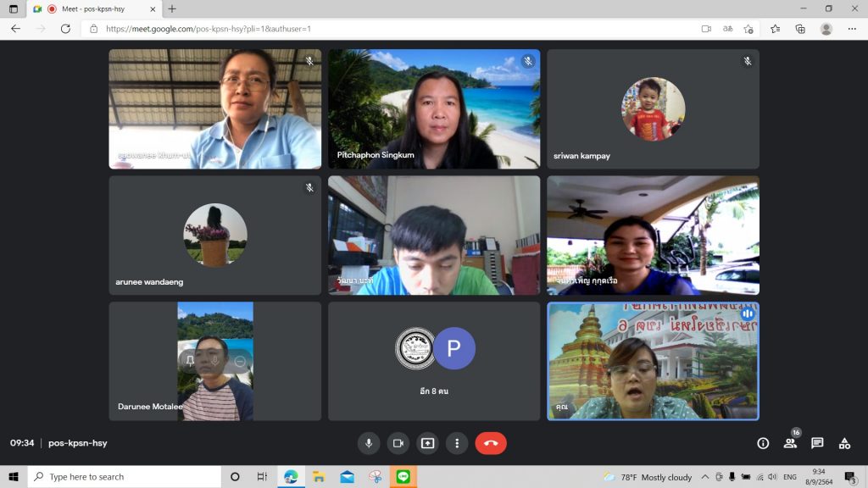This screenshot has width=868, height=488.
Task: Click the volume icon in system tray
Action: [x=772, y=477]
